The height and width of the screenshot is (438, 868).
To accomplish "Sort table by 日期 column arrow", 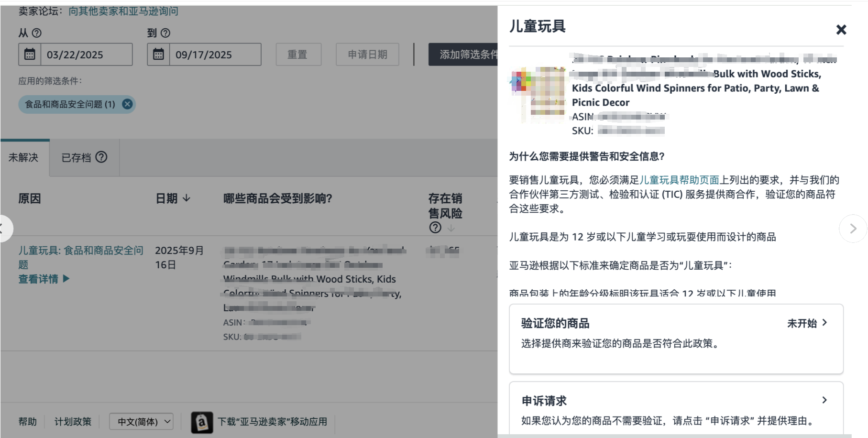I will click(187, 198).
